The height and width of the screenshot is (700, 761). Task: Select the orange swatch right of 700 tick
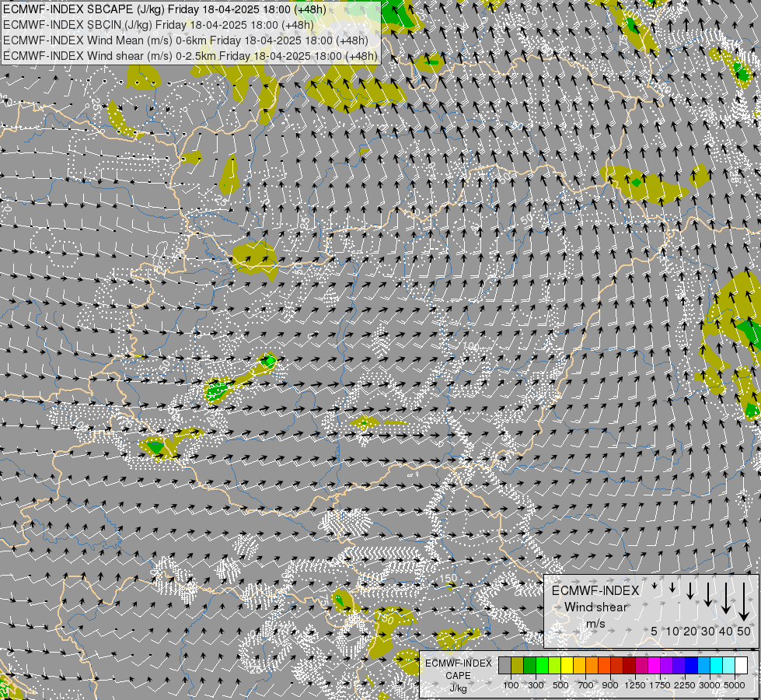coord(592,666)
